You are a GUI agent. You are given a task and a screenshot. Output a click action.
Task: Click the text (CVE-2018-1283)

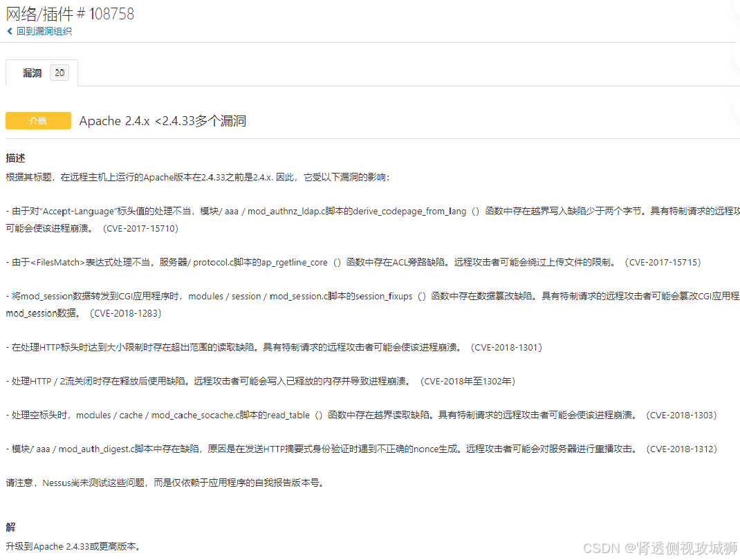click(126, 313)
